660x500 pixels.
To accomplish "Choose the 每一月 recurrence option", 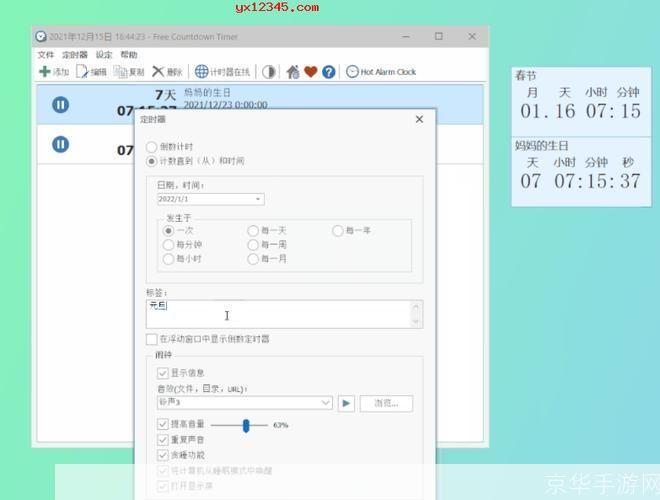I will [x=253, y=259].
